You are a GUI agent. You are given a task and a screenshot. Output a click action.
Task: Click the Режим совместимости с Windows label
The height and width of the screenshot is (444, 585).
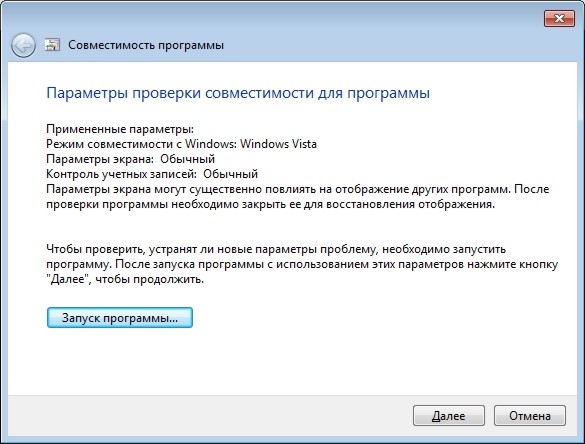[141, 144]
